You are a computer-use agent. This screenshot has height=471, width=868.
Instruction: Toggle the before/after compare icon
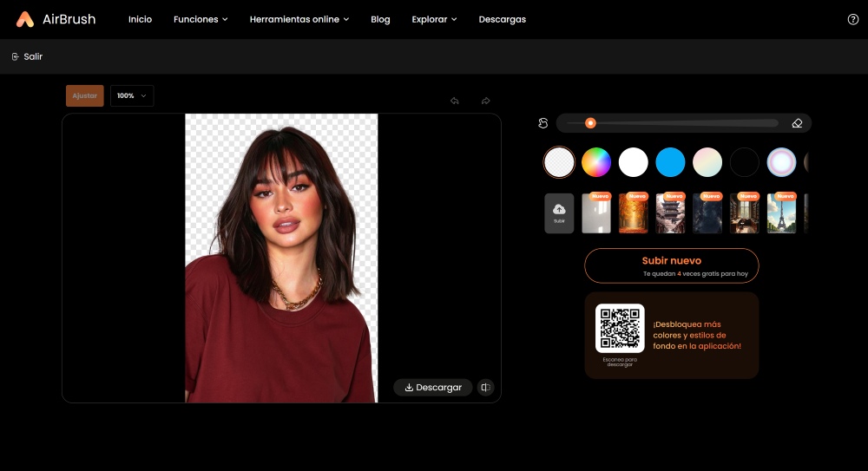(x=486, y=388)
